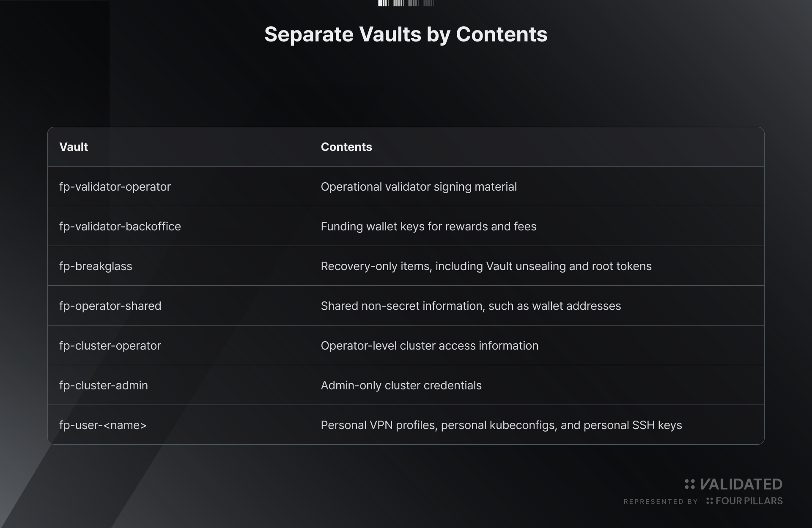Click the Validated logo dots icon
Image resolution: width=812 pixels, height=528 pixels.
689,484
